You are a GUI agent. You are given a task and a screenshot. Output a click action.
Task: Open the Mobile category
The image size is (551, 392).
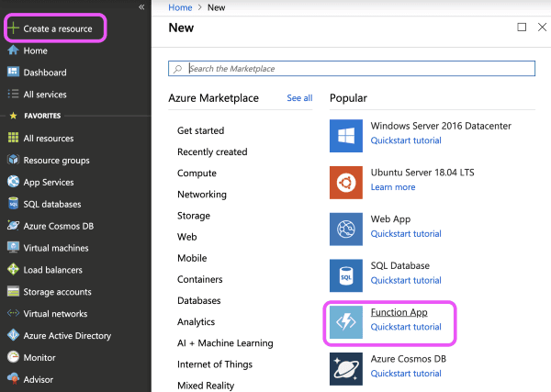point(192,258)
